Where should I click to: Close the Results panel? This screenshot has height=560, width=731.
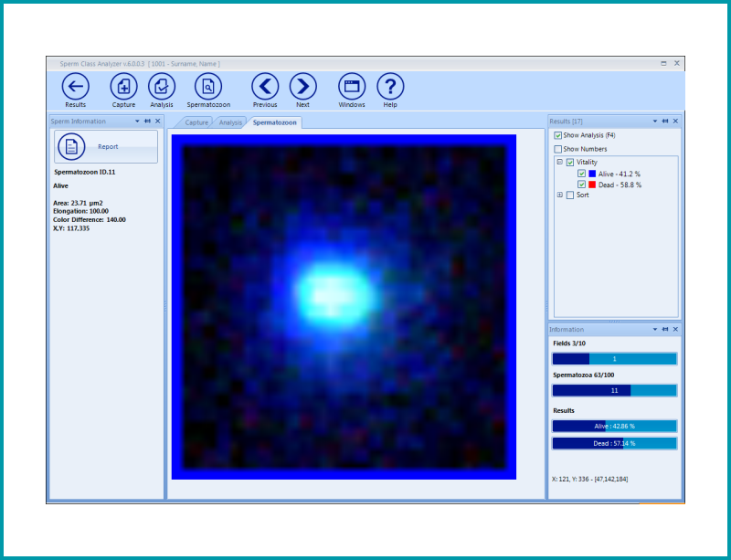[x=675, y=122]
